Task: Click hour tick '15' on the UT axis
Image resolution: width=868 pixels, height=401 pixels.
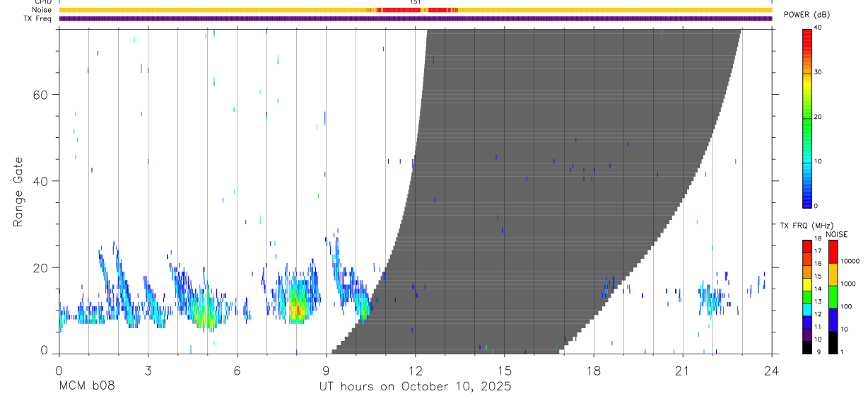Action: click(504, 371)
